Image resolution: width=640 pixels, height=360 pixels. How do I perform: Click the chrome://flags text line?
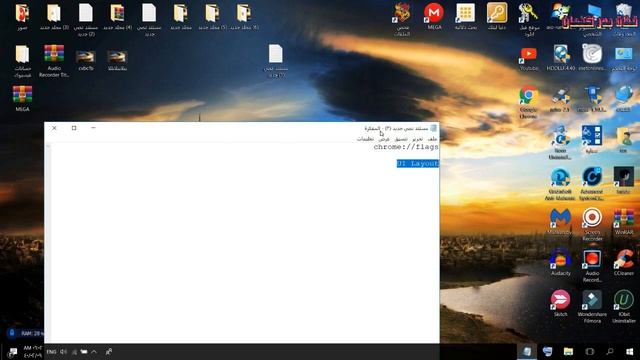[x=406, y=147]
